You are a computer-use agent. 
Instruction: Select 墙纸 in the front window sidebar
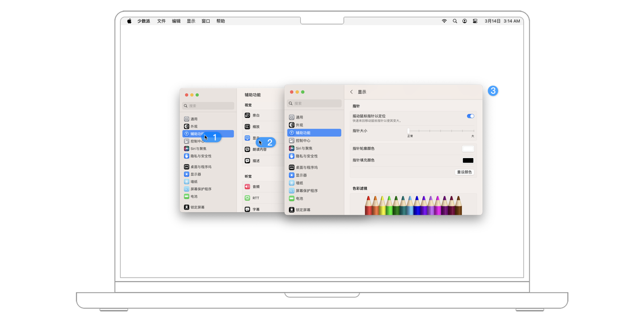(x=299, y=183)
